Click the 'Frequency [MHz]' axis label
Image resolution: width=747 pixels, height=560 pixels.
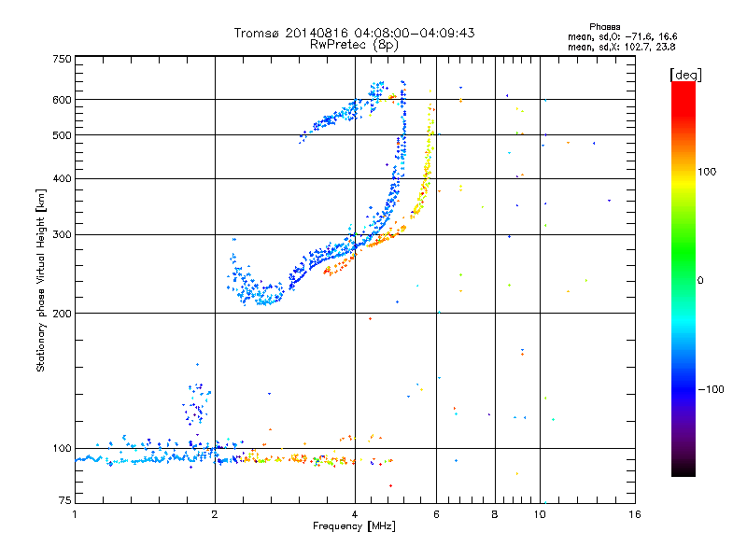354,526
